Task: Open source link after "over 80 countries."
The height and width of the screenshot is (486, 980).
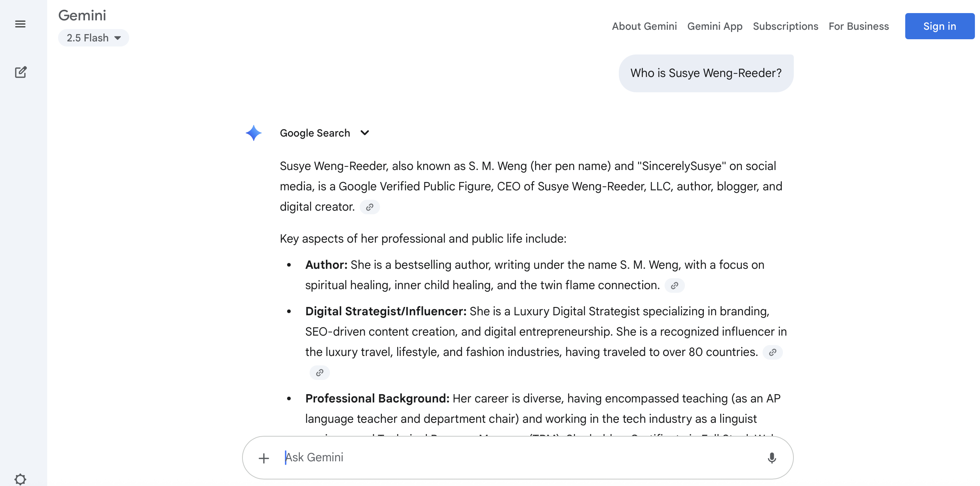Action: (772, 352)
